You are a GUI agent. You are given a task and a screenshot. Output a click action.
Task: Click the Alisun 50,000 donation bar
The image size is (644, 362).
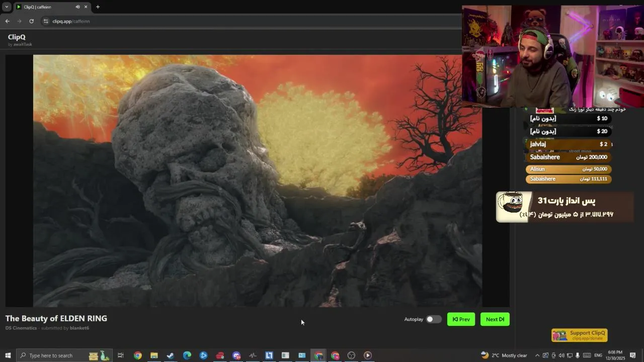[569, 169]
